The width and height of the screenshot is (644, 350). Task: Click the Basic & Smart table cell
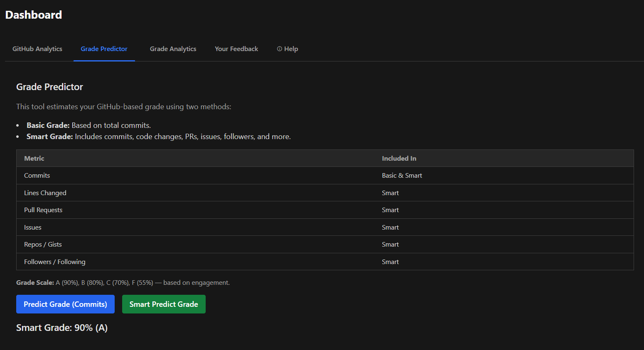[402, 176]
